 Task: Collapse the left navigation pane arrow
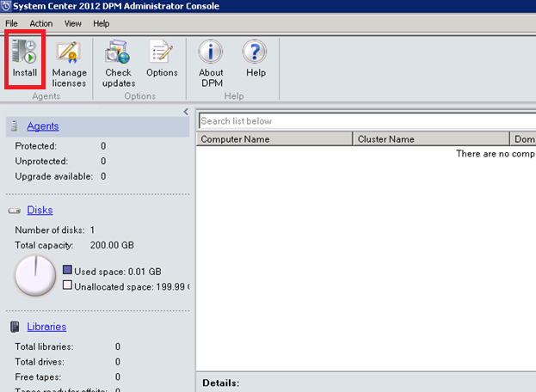pos(186,112)
